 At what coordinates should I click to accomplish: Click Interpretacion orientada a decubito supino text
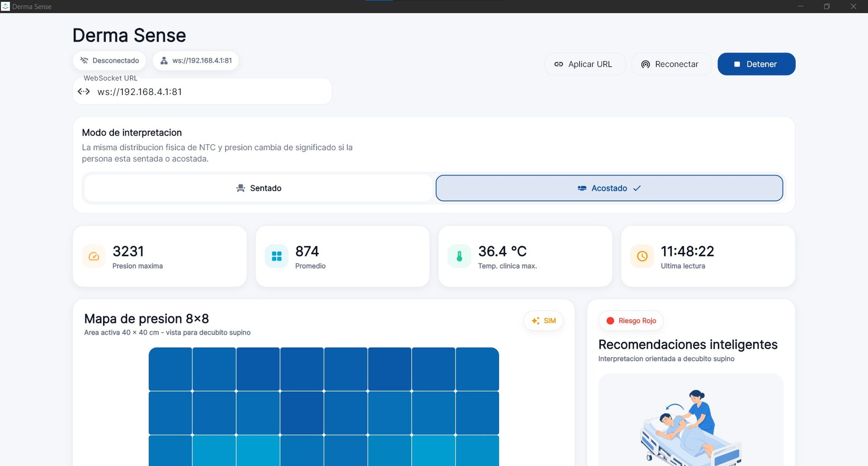[x=666, y=359]
